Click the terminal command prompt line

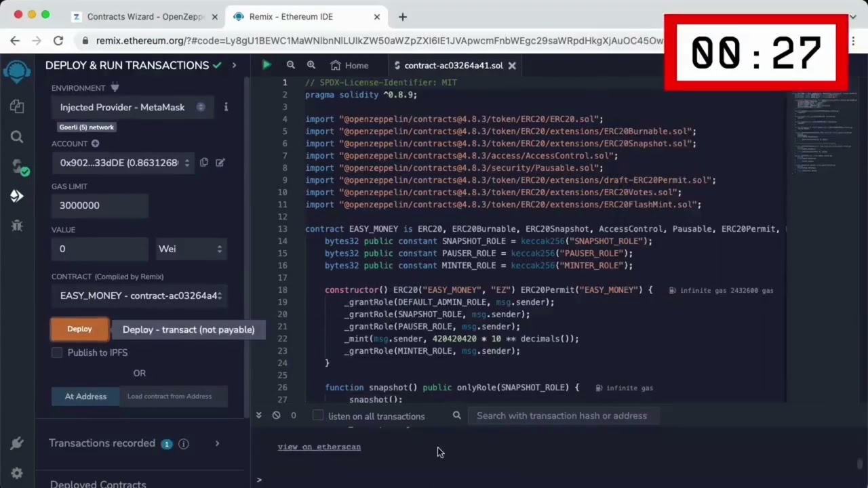coord(556,480)
